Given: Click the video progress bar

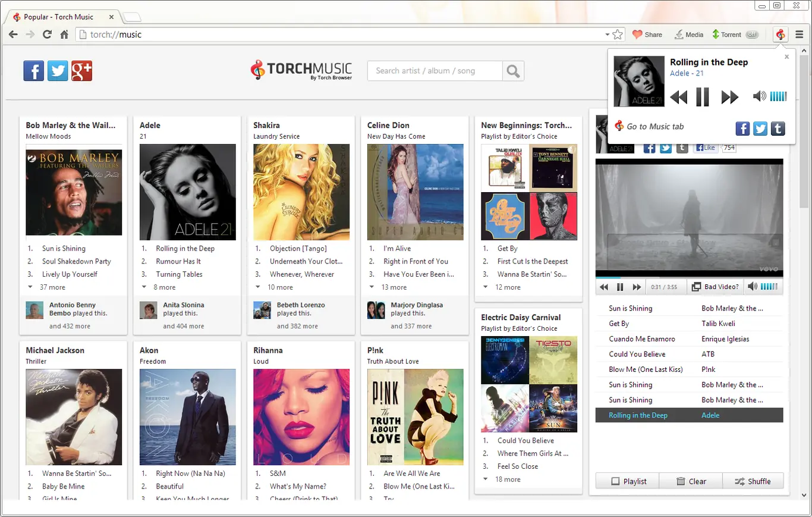Looking at the screenshot, I should coord(689,278).
